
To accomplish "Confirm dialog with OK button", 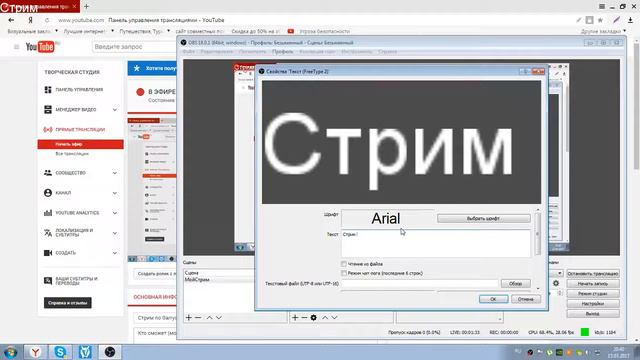I will [x=493, y=299].
